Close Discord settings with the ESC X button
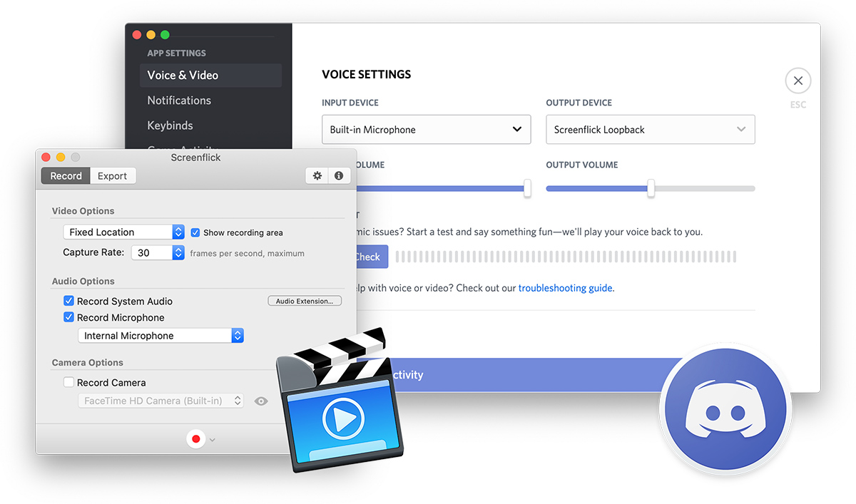 [798, 81]
